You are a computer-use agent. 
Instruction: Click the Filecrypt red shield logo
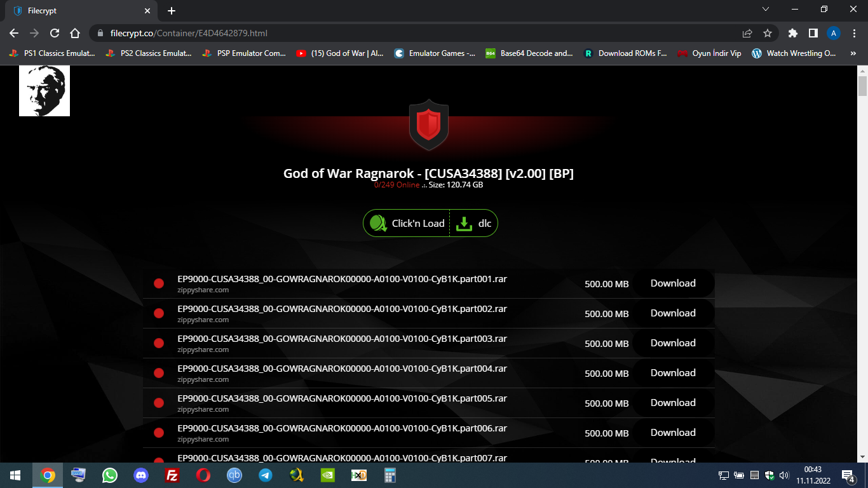point(428,124)
